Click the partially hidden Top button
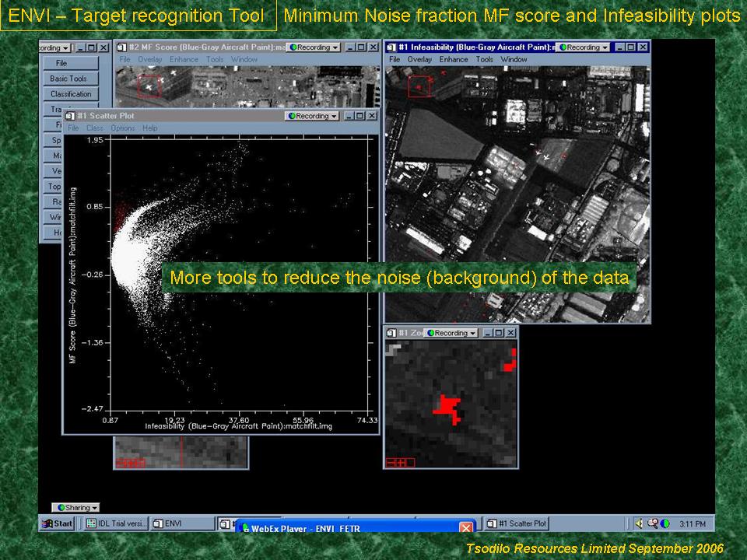 coord(54,186)
